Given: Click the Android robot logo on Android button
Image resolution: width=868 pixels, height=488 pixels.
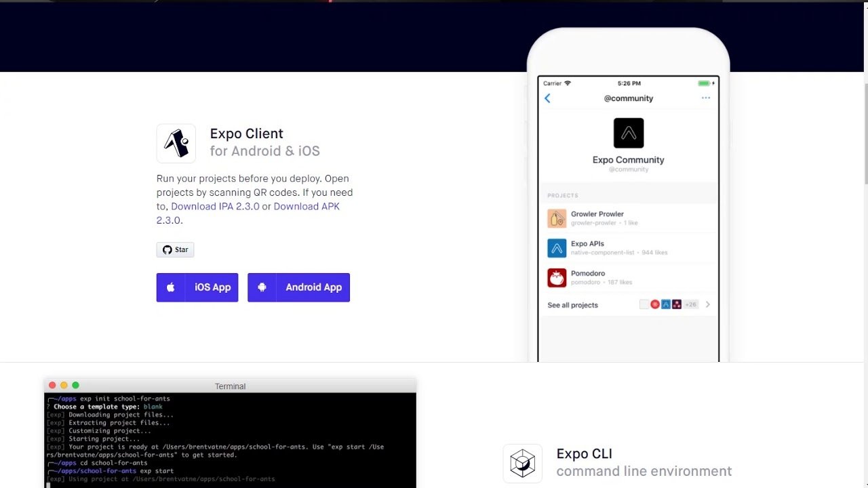Looking at the screenshot, I should click(x=262, y=287).
